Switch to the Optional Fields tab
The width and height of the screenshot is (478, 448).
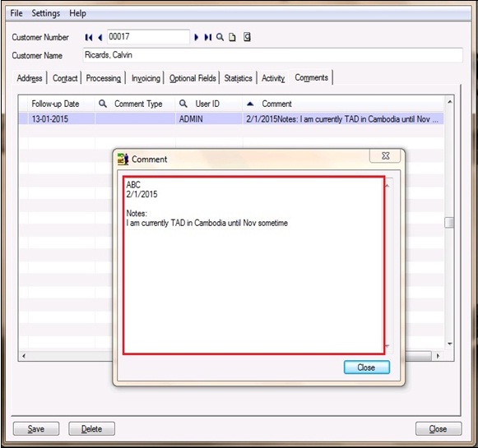click(193, 78)
